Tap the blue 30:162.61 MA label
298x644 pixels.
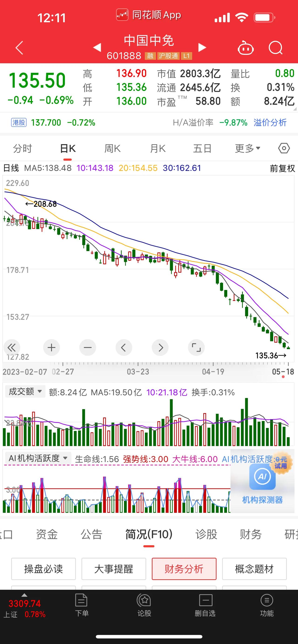[x=182, y=168]
